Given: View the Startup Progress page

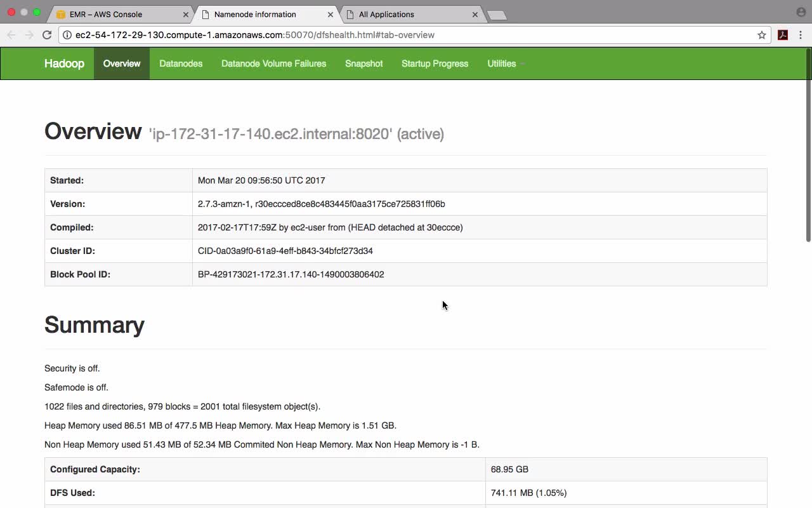Looking at the screenshot, I should [435, 63].
